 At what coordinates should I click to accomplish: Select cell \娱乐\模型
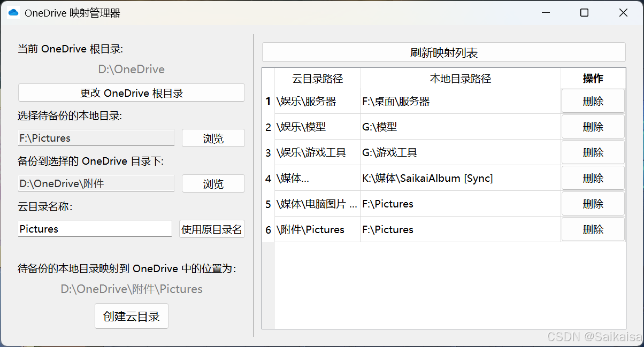tap(317, 127)
